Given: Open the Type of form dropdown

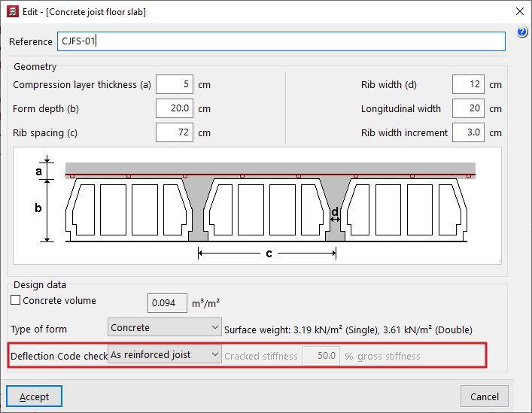Looking at the screenshot, I should click(165, 328).
